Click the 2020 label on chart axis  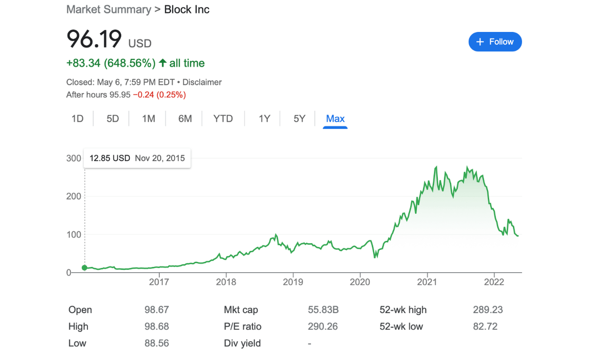coord(360,282)
